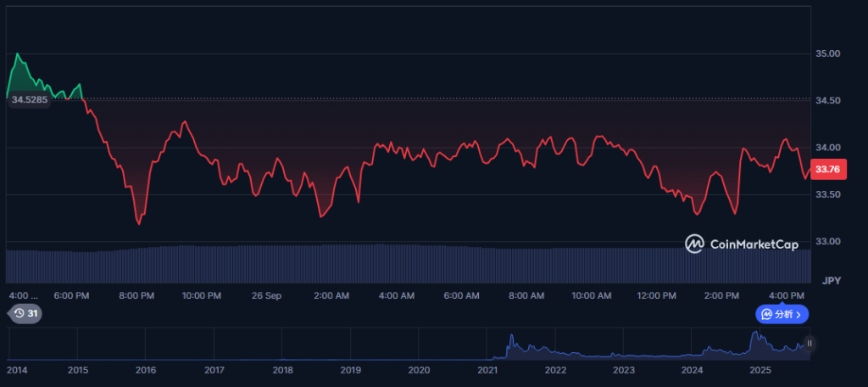Click the 33.00 price axis label
The width and height of the screenshot is (868, 387).
click(x=826, y=242)
